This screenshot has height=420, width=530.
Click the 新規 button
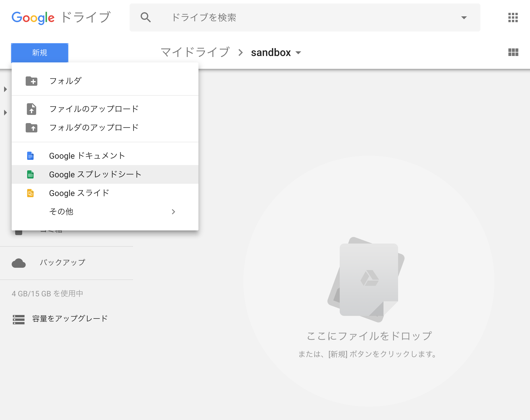(40, 53)
